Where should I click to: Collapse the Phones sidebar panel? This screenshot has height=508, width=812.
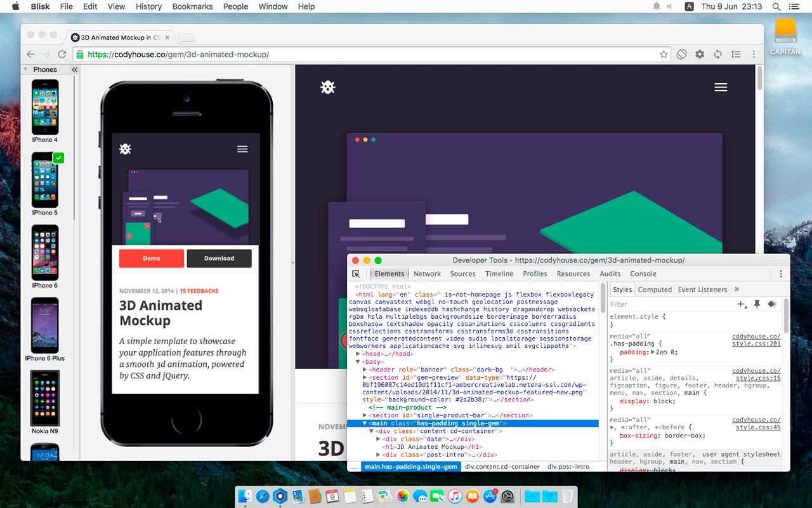tap(74, 69)
